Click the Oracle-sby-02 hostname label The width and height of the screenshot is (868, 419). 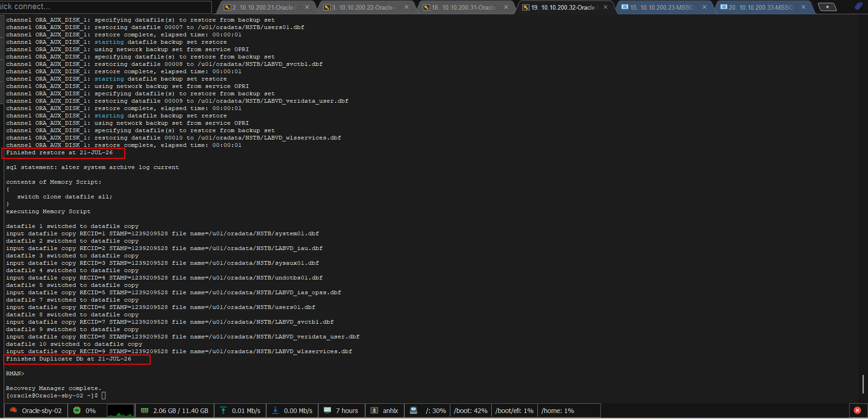[42, 411]
